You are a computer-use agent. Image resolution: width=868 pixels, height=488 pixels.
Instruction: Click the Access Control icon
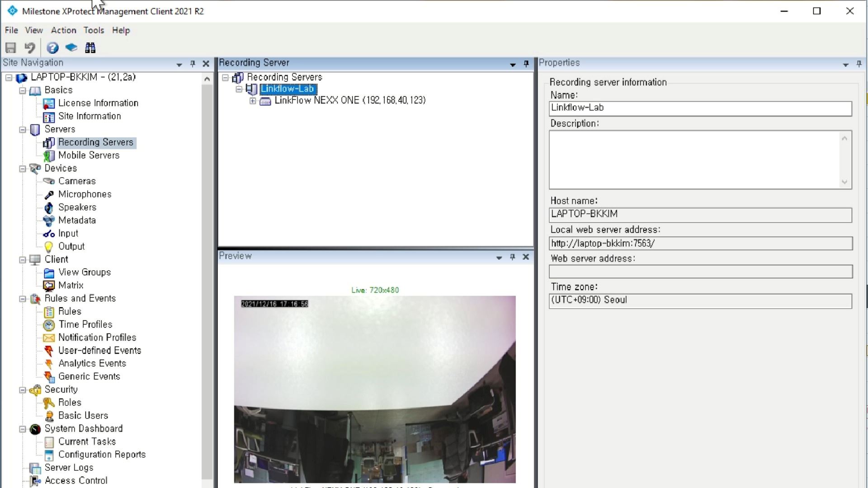point(35,481)
